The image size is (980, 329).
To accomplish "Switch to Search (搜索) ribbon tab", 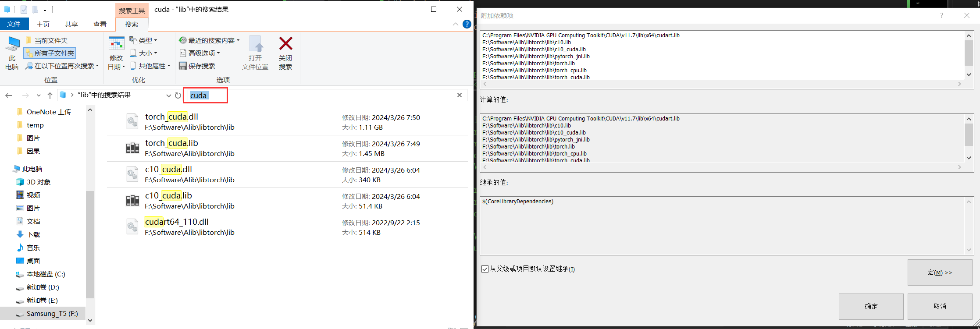I will (132, 24).
